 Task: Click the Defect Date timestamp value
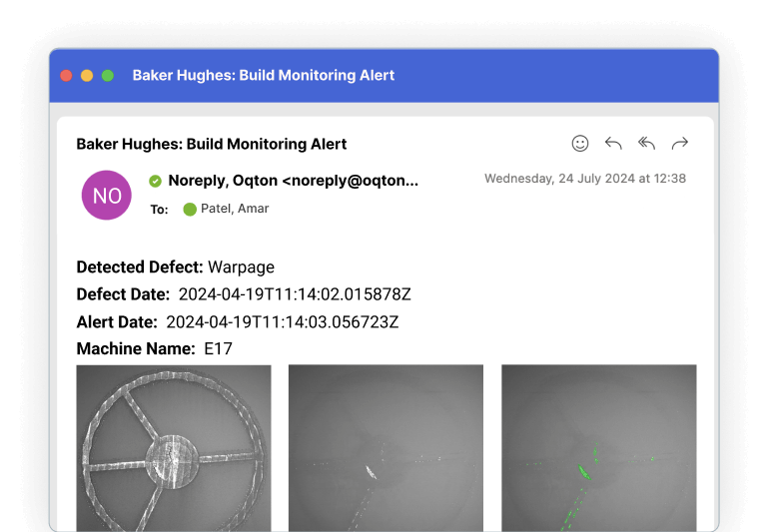(295, 294)
